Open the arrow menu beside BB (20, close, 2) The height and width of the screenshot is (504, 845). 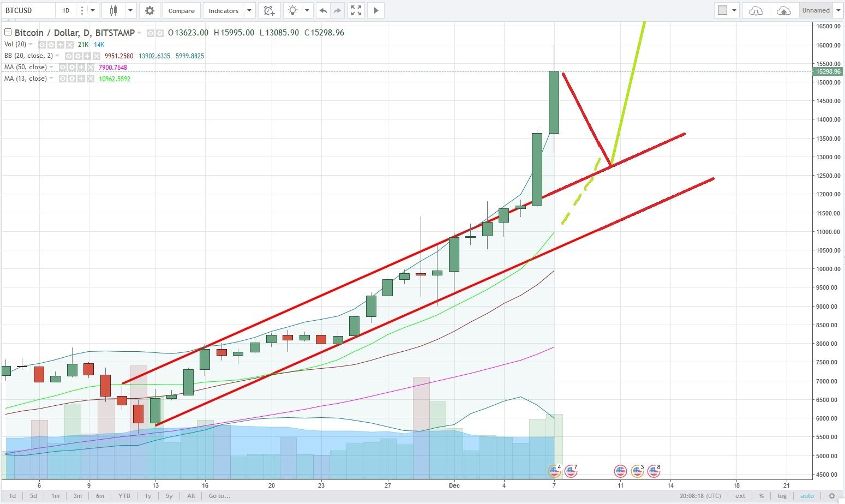(58, 56)
